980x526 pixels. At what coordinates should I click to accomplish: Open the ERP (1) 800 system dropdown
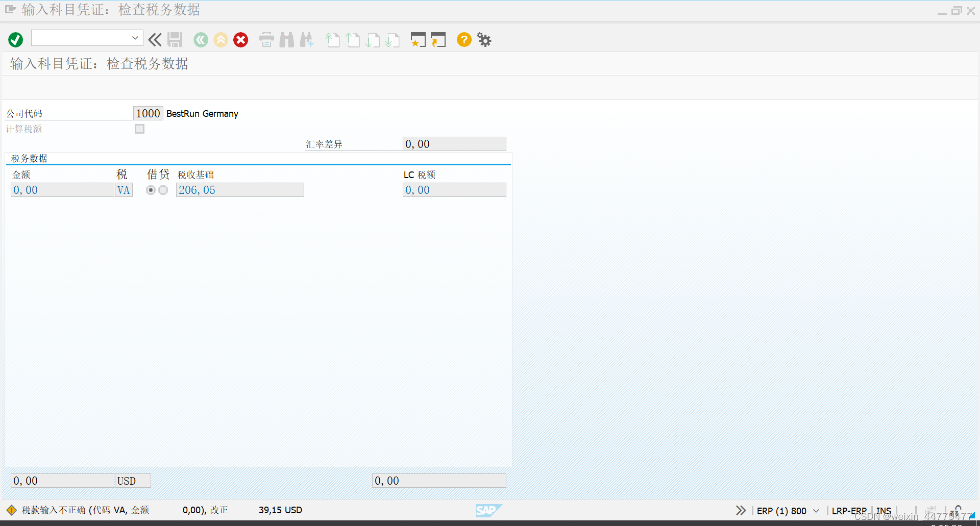point(816,511)
